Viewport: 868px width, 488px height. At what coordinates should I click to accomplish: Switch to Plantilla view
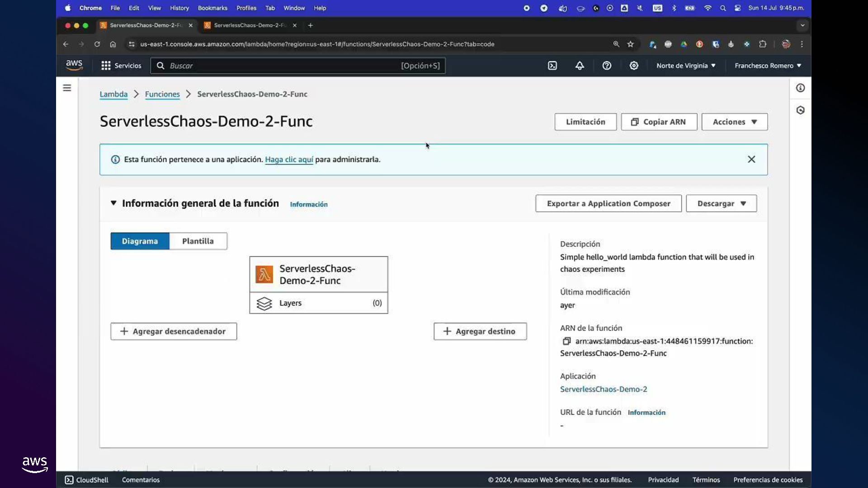click(198, 241)
